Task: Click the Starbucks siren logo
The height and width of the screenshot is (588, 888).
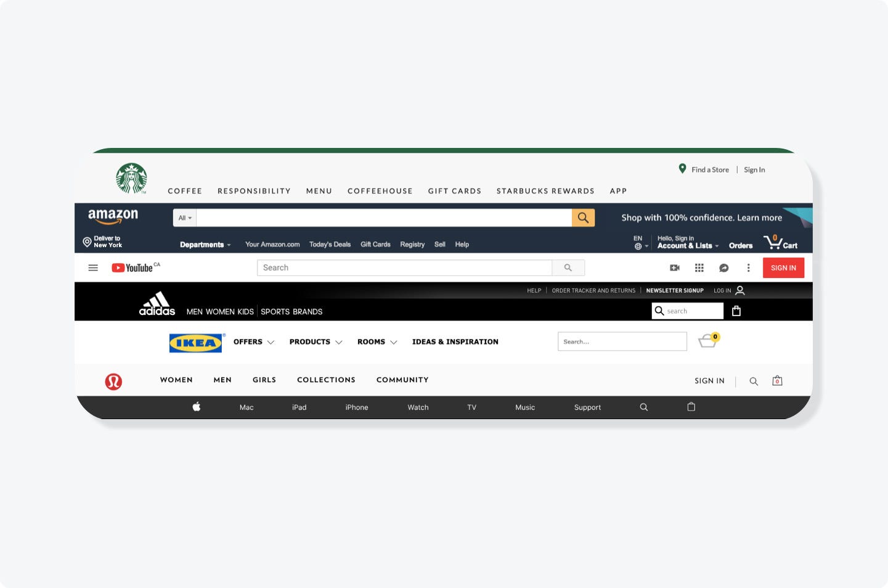Action: pos(131,178)
